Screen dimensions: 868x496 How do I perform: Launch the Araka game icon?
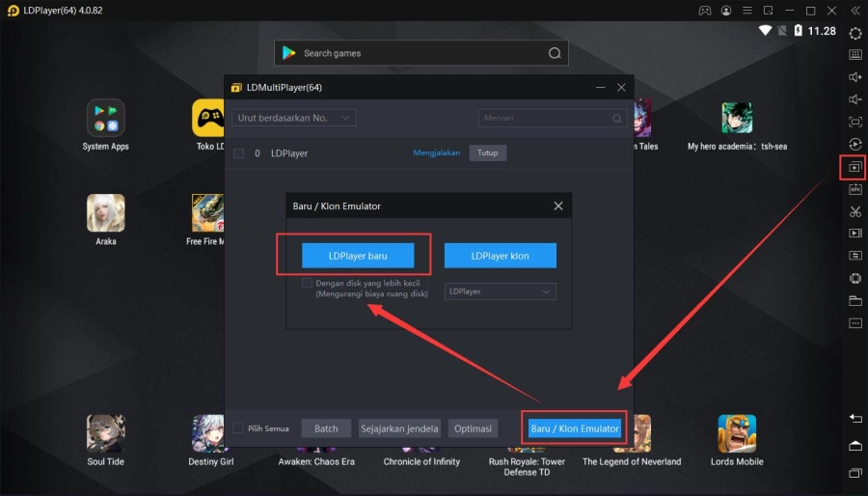coord(106,213)
